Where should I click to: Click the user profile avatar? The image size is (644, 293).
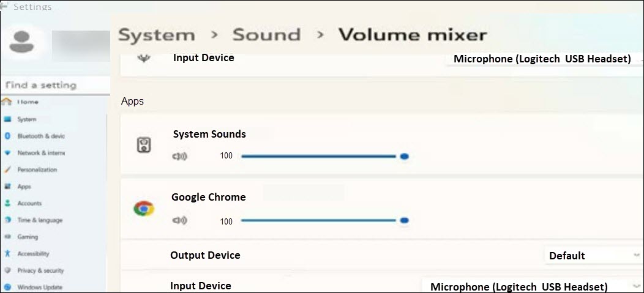(23, 41)
